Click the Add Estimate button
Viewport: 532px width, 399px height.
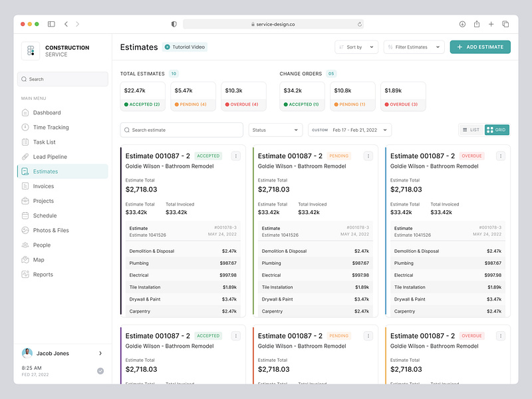(x=480, y=47)
